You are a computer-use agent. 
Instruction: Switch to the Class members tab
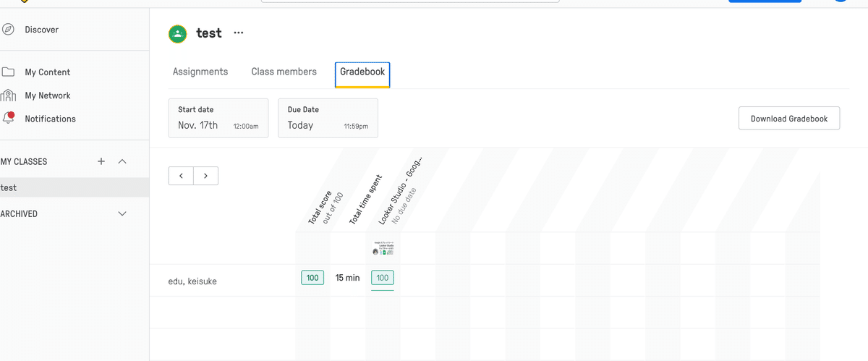[x=284, y=72]
